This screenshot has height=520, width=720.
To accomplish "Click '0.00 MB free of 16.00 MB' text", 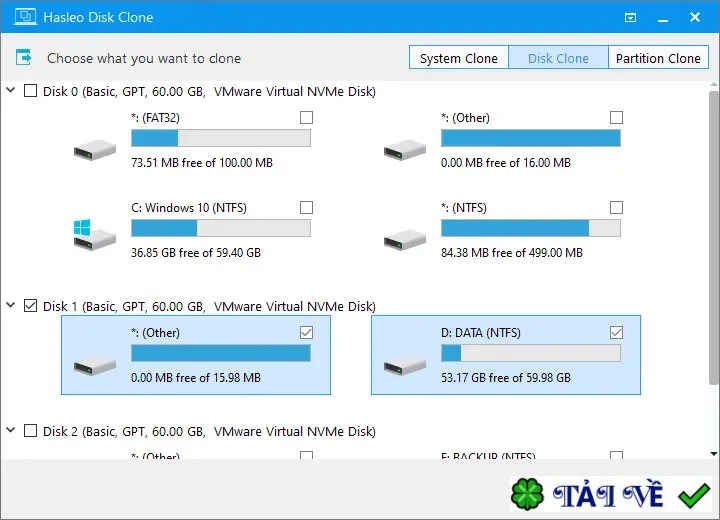I will 506,163.
